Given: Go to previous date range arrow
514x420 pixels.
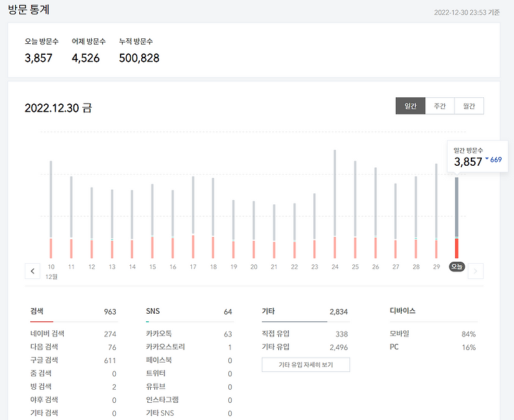Looking at the screenshot, I should (x=32, y=271).
